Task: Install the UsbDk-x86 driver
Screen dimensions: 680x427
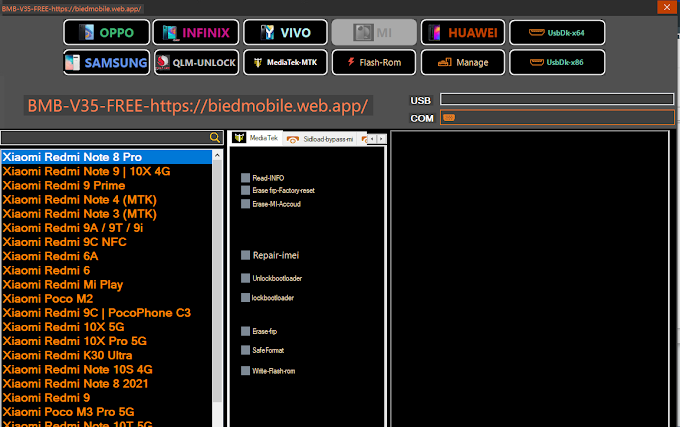Action: [557, 62]
